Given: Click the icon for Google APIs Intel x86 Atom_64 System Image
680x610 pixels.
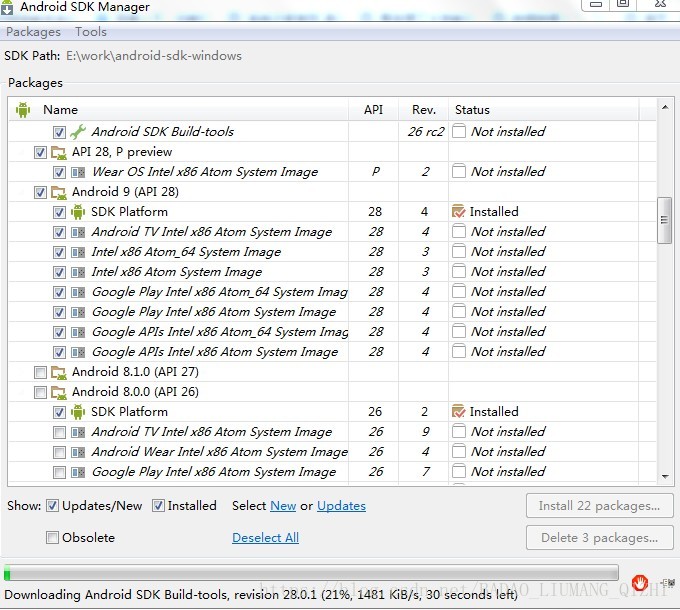Looking at the screenshot, I should (78, 332).
